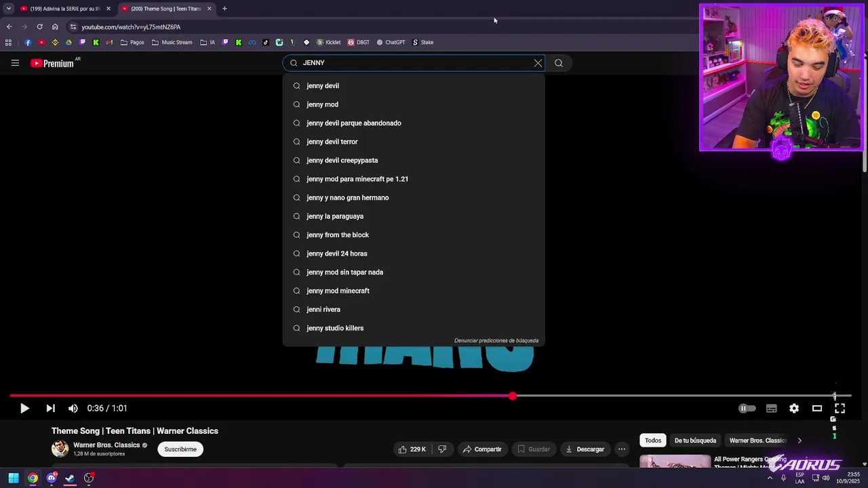Open Warner Bros. Classics channel avatar
This screenshot has width=868, height=488.
click(60, 449)
